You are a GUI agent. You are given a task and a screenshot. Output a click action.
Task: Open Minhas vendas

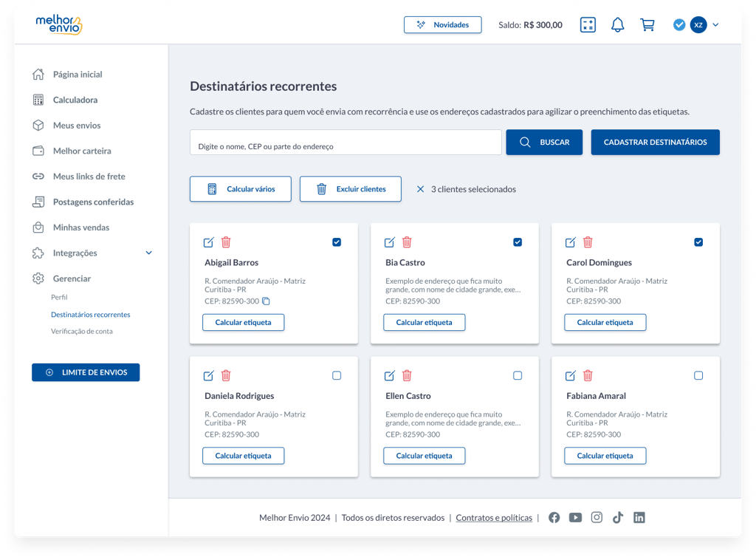[x=71, y=228]
